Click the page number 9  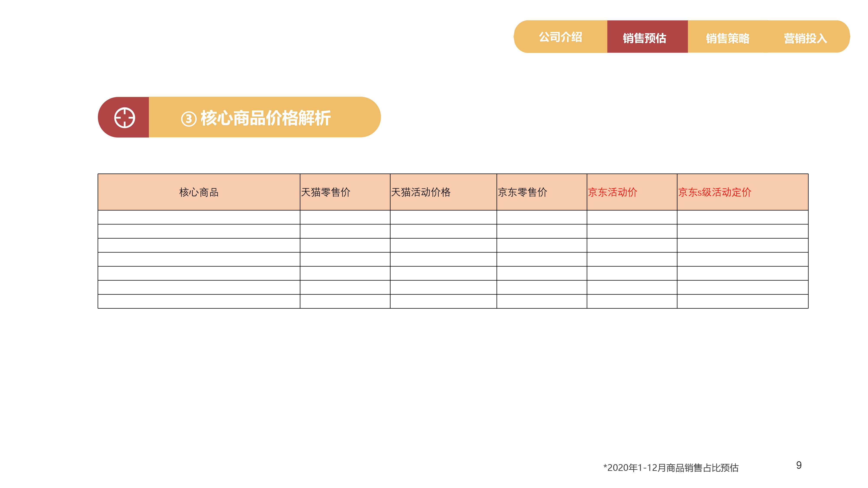(x=799, y=465)
